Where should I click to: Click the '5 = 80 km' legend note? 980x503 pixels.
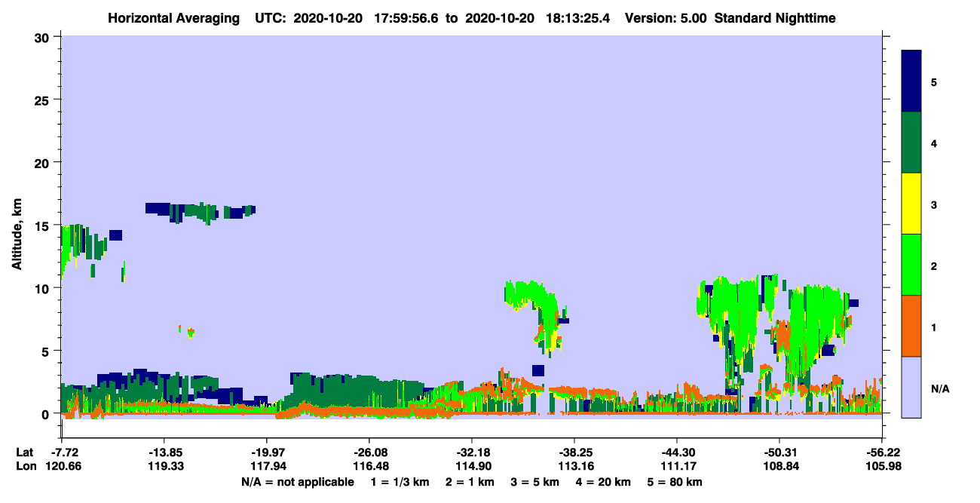(x=675, y=482)
